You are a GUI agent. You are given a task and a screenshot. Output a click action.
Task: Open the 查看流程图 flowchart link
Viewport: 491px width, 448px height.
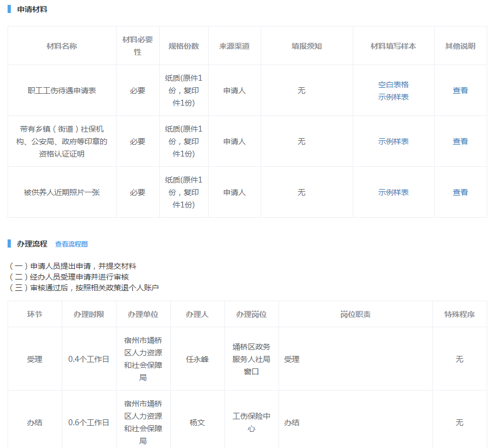pyautogui.click(x=71, y=244)
